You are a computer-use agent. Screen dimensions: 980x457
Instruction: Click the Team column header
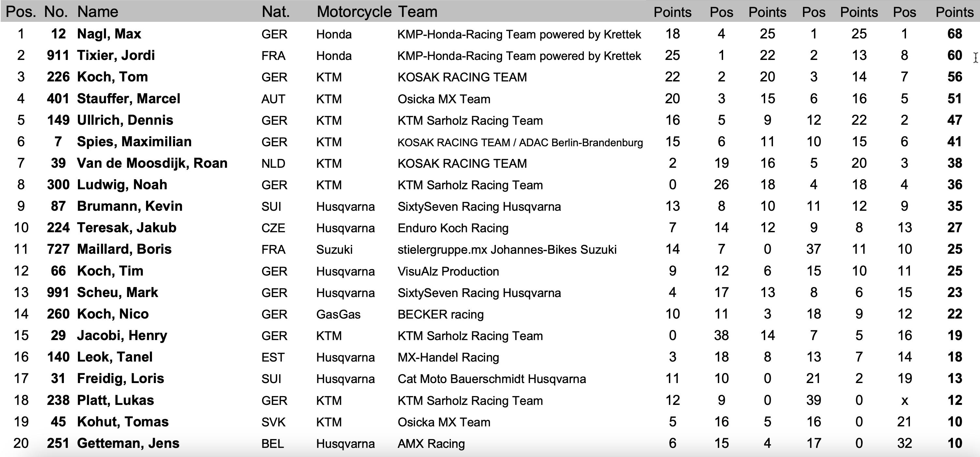pos(417,12)
